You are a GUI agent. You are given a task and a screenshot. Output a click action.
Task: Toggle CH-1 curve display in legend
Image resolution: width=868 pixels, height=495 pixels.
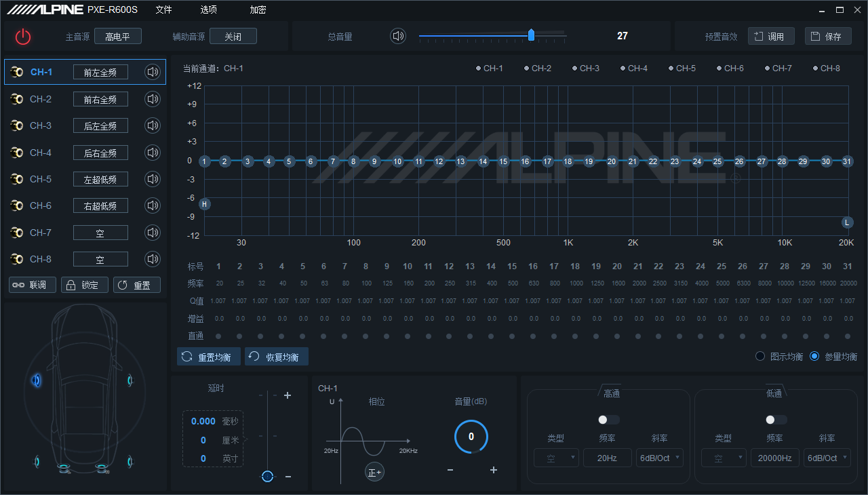(489, 68)
